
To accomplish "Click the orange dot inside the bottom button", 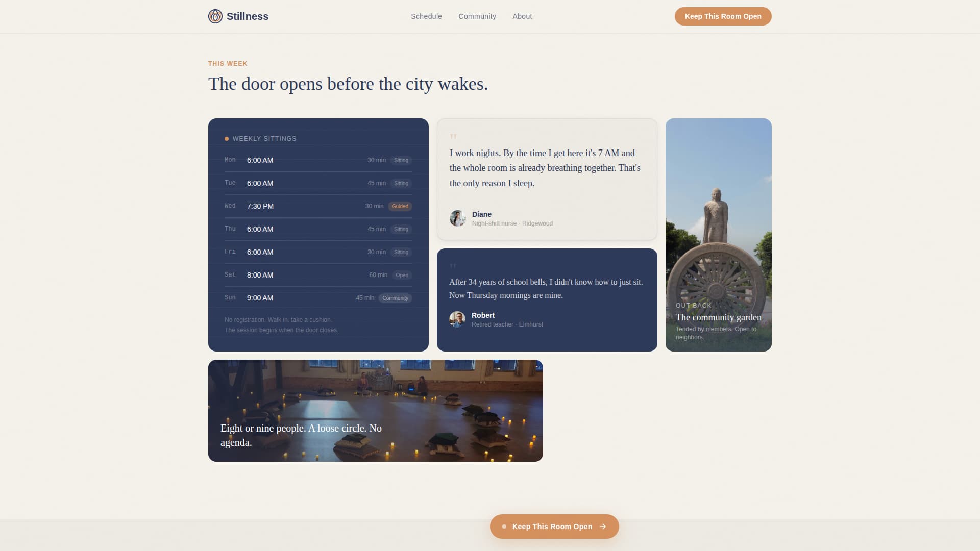I will click(x=503, y=526).
